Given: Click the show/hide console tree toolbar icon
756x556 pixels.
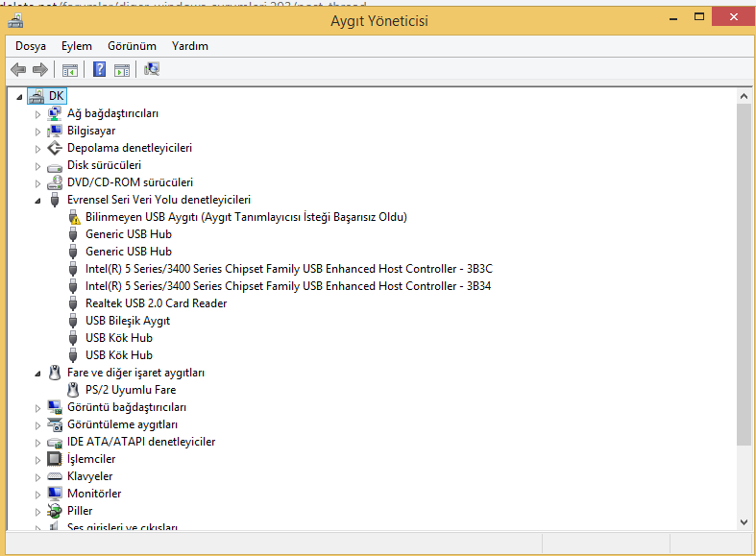Looking at the screenshot, I should [x=70, y=70].
